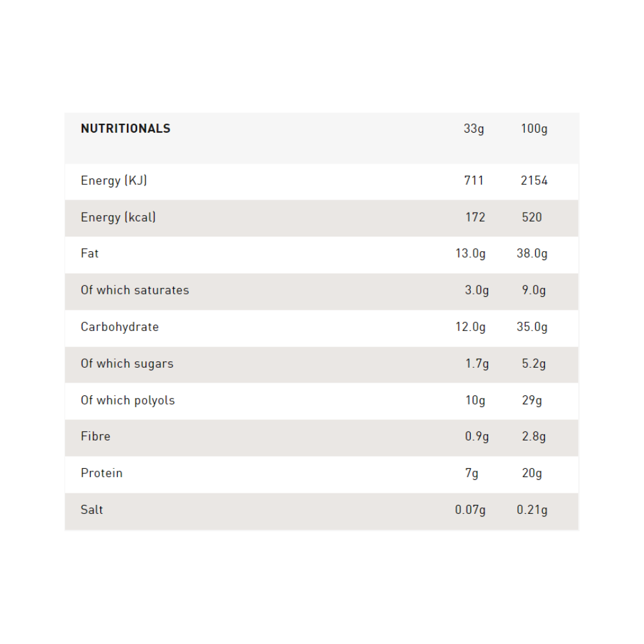Select the Carbohydrate row label
This screenshot has width=644, height=644.
click(x=120, y=327)
